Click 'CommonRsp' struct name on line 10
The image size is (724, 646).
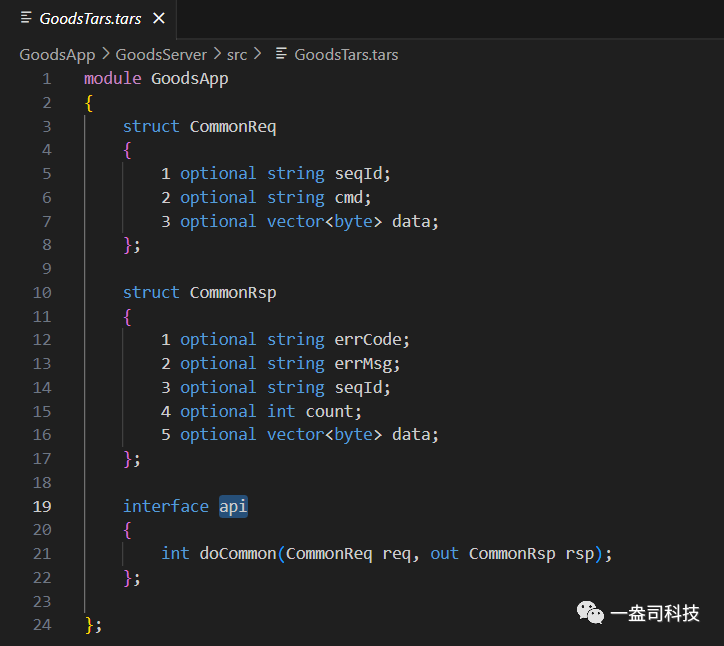click(233, 293)
